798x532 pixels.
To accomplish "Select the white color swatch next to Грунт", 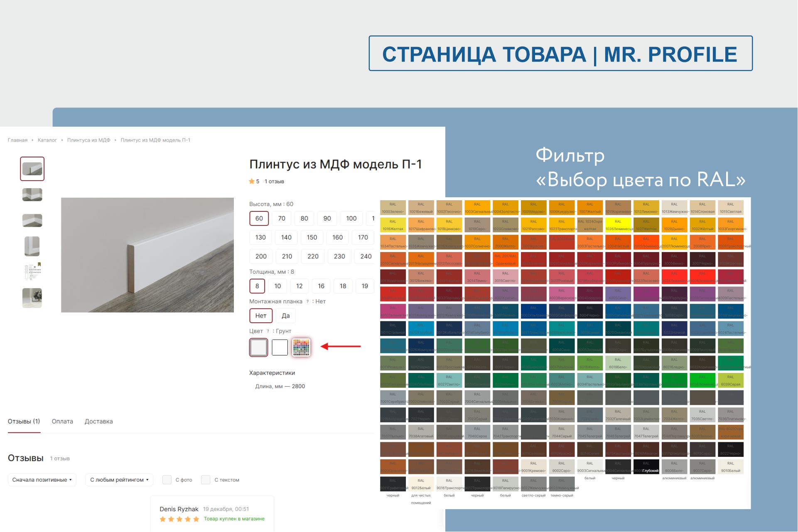I will click(280, 347).
